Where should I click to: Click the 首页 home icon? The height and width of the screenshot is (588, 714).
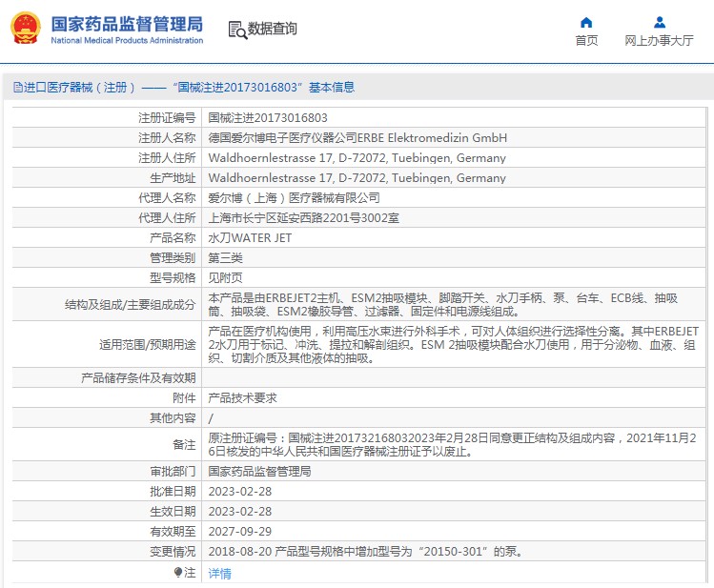coord(586,22)
